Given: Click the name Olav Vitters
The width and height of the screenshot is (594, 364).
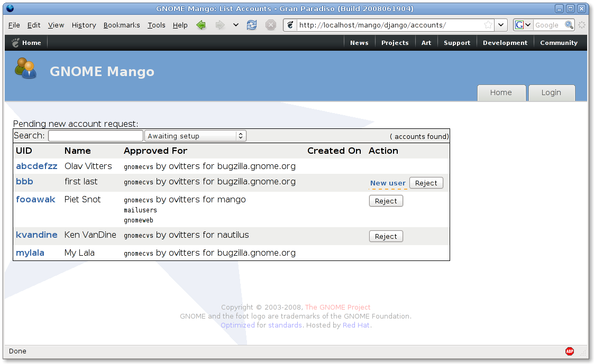Looking at the screenshot, I should click(88, 166).
